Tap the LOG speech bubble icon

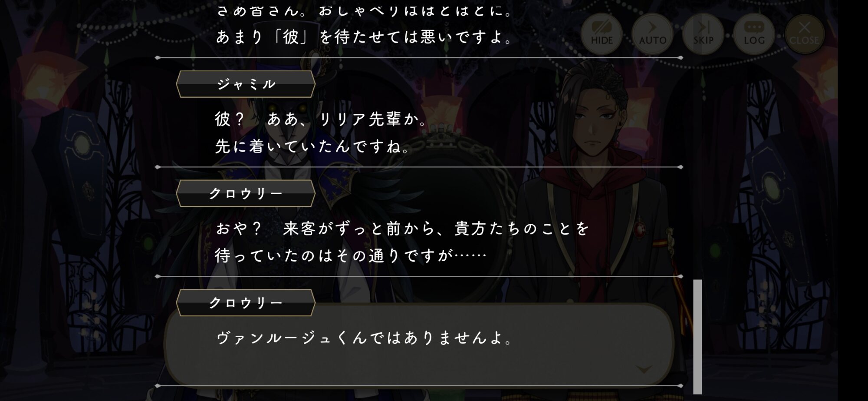tap(754, 33)
